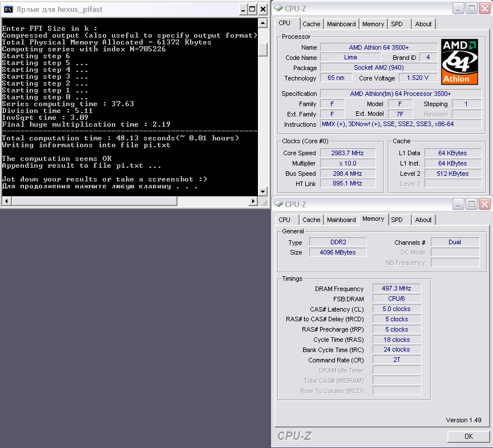Open Memory tab in upper CPU-Z window

pos(373,24)
